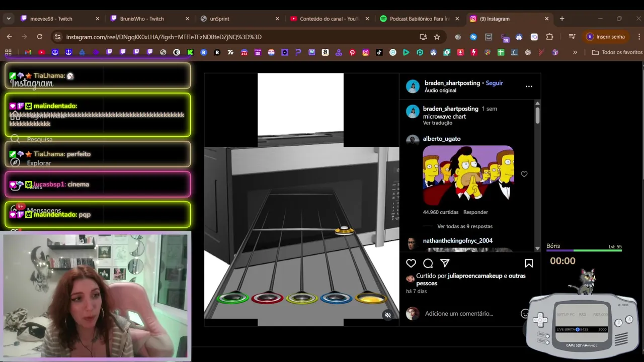
Task: Click the há 7 dias timestamp
Action: pos(416,291)
